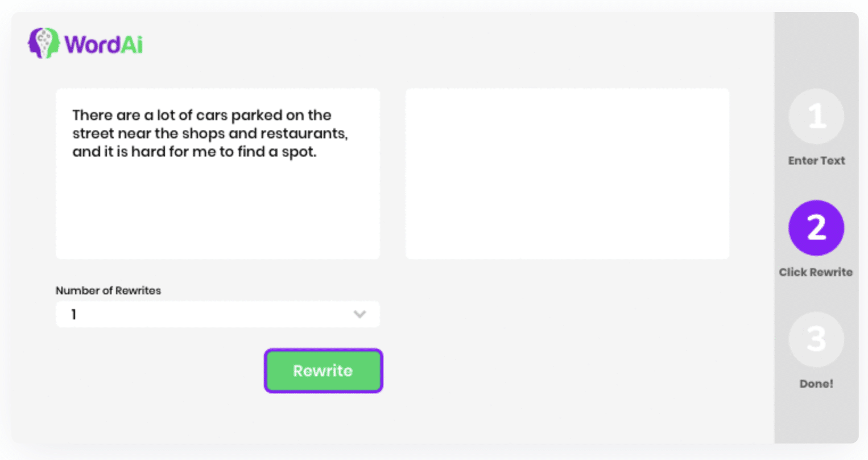Focus the empty output text box
The height and width of the screenshot is (460, 868).
(x=567, y=174)
